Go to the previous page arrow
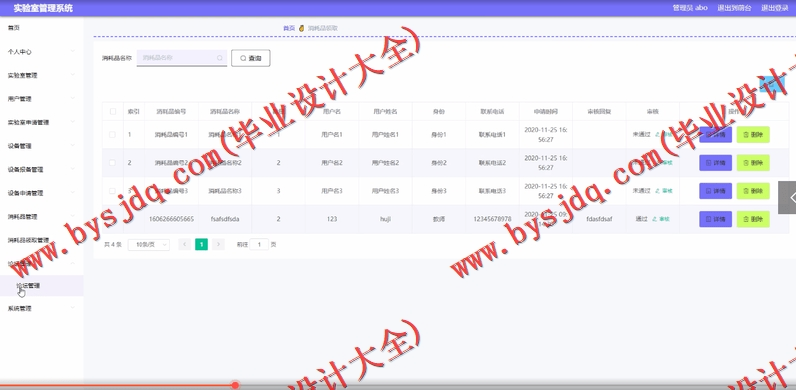 [185, 244]
